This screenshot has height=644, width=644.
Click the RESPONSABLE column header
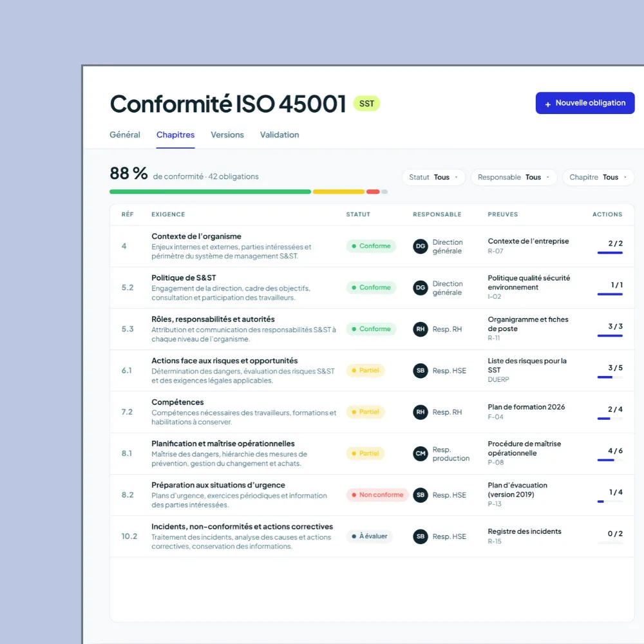(x=437, y=214)
